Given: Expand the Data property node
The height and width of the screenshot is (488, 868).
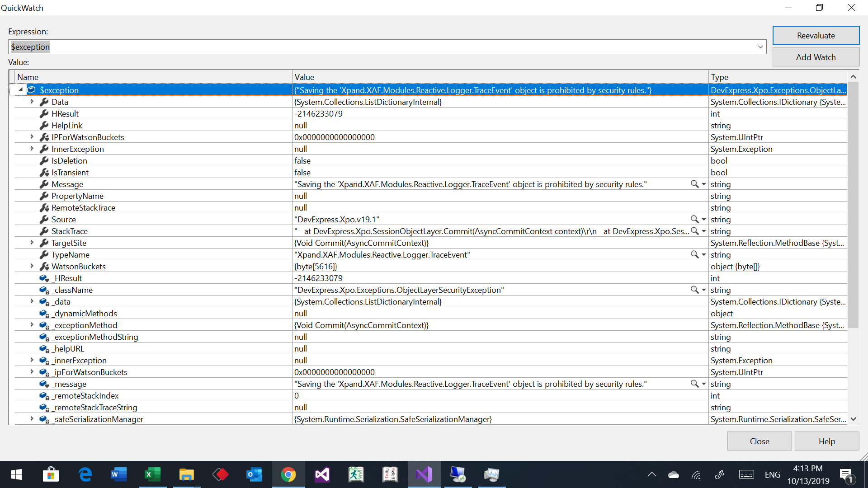Looking at the screenshot, I should click(32, 102).
